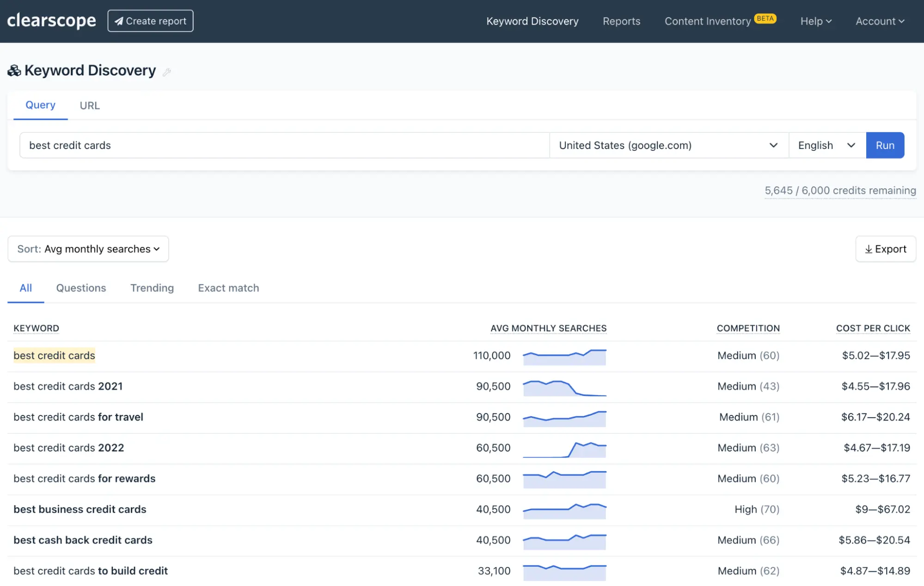Screen dimensions: 924x586
Task: Click the clearscope logo
Action: pyautogui.click(x=51, y=21)
